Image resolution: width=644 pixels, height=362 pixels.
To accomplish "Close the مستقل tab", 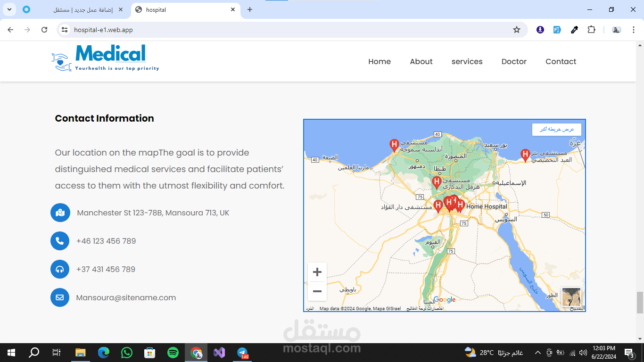I will (121, 9).
